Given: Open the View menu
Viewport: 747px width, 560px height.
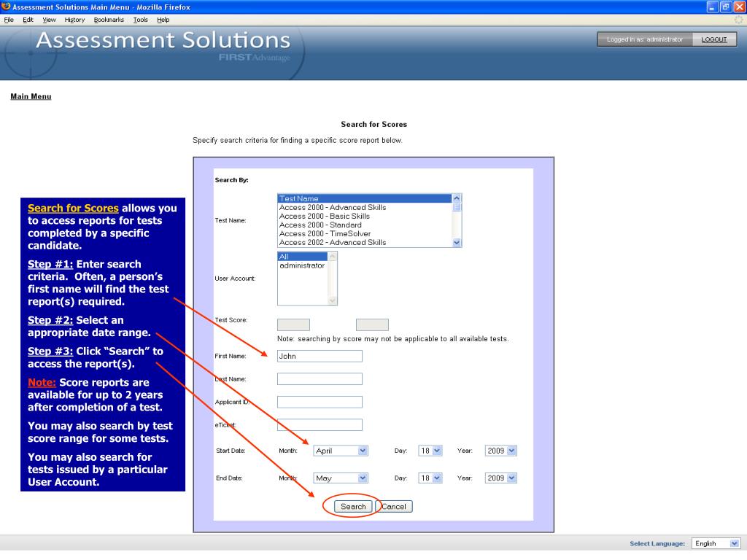Looking at the screenshot, I should pyautogui.click(x=49, y=20).
